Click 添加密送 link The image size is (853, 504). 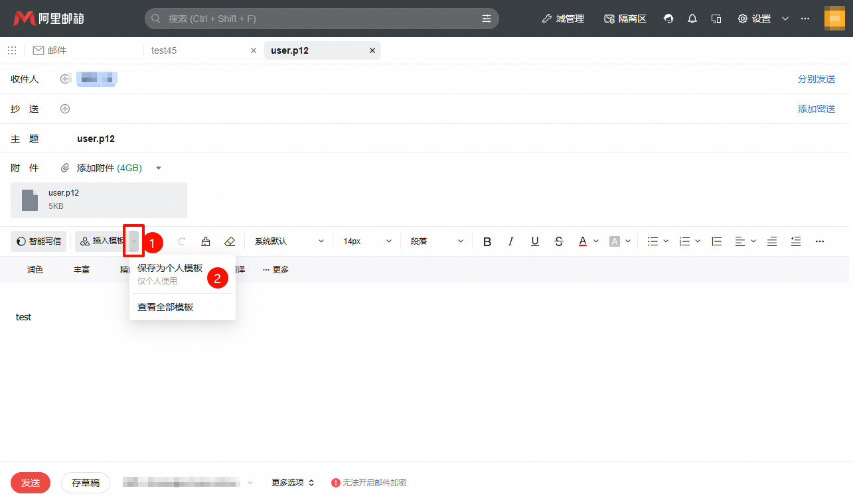click(x=816, y=109)
